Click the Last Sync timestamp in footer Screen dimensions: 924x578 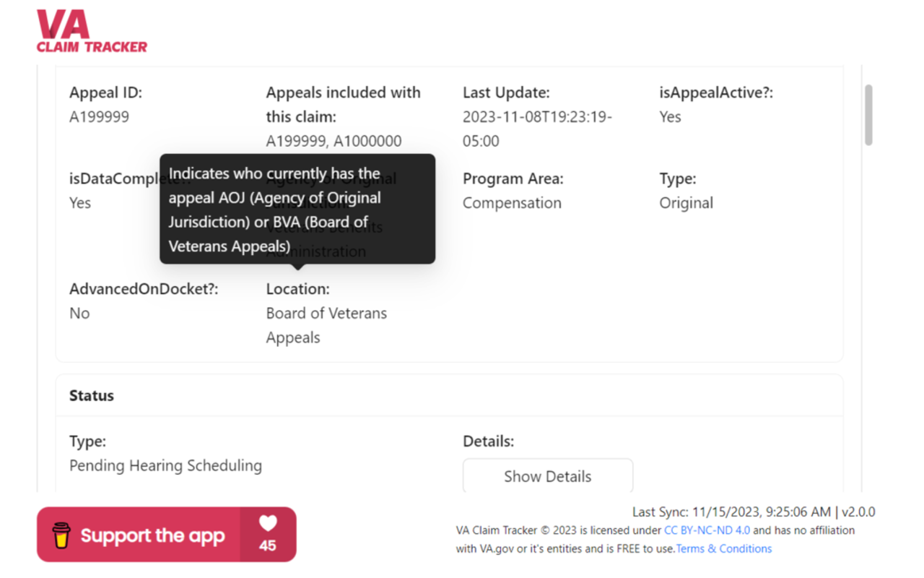click(x=733, y=512)
